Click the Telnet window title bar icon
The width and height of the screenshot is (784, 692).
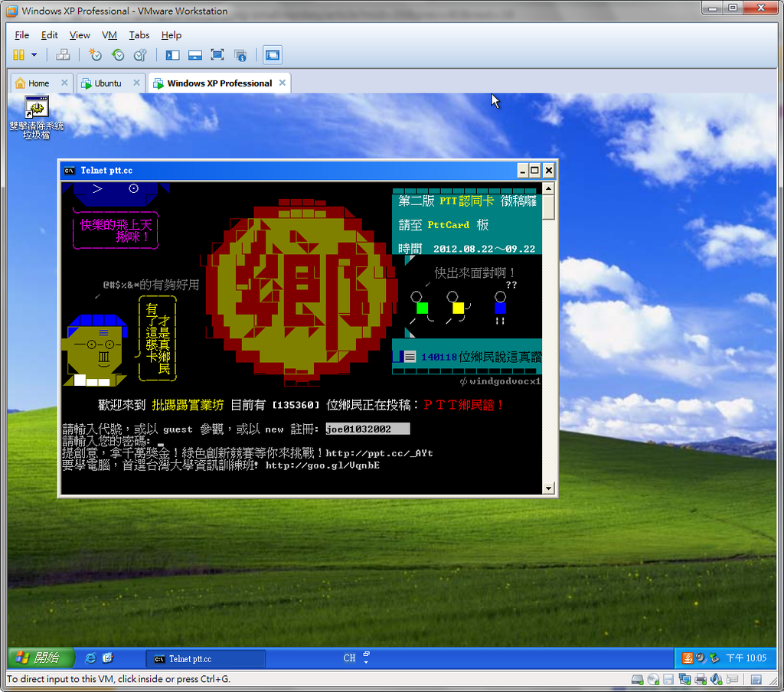click(x=70, y=171)
